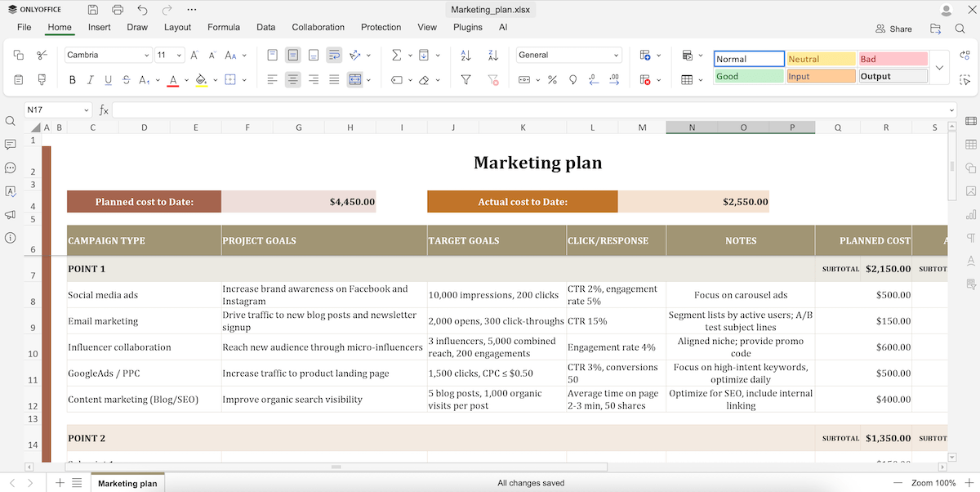Toggle underline formatting
This screenshot has width=980, height=492.
[x=108, y=79]
